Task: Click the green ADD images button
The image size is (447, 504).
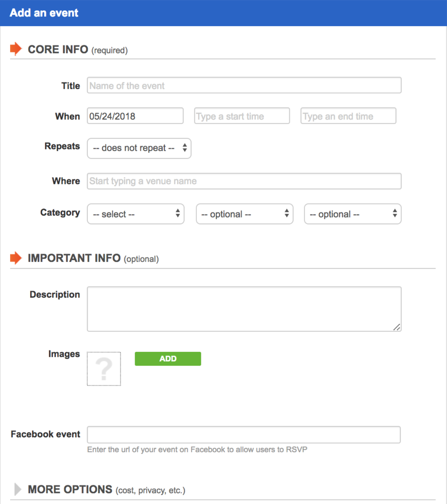Action: [x=168, y=359]
